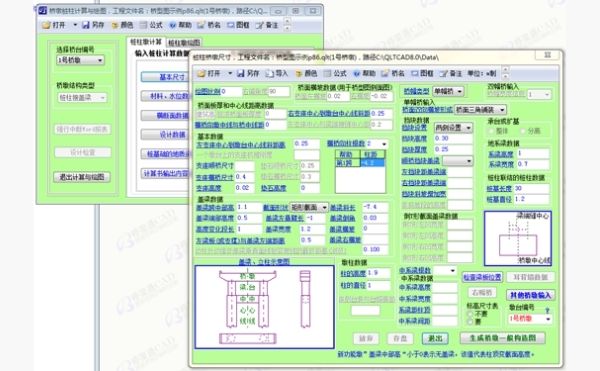Screen dimensions: 600x371
Task: Click the 备注 notes icon in the front dialog
Action: [x=451, y=73]
